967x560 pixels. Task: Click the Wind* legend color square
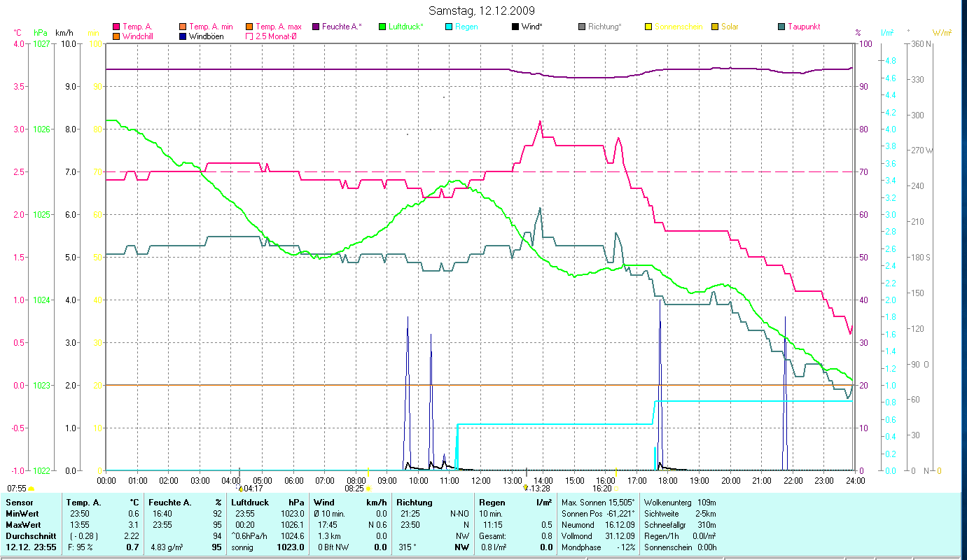point(515,27)
